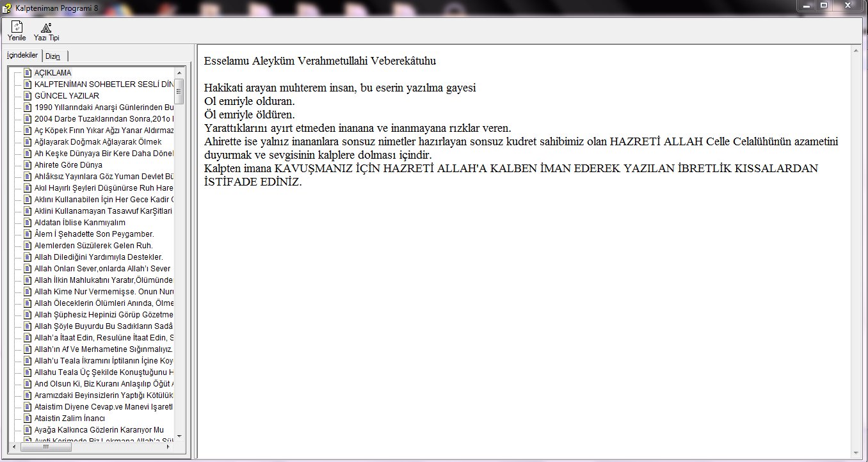Screen dimensions: 868x462
Task: Click the Yenile refresh icon
Action: pos(17,28)
